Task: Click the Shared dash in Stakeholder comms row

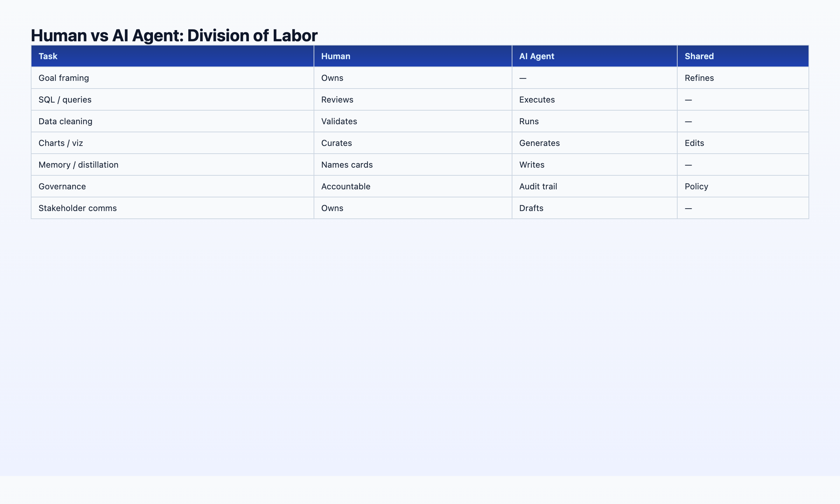Action: point(688,208)
